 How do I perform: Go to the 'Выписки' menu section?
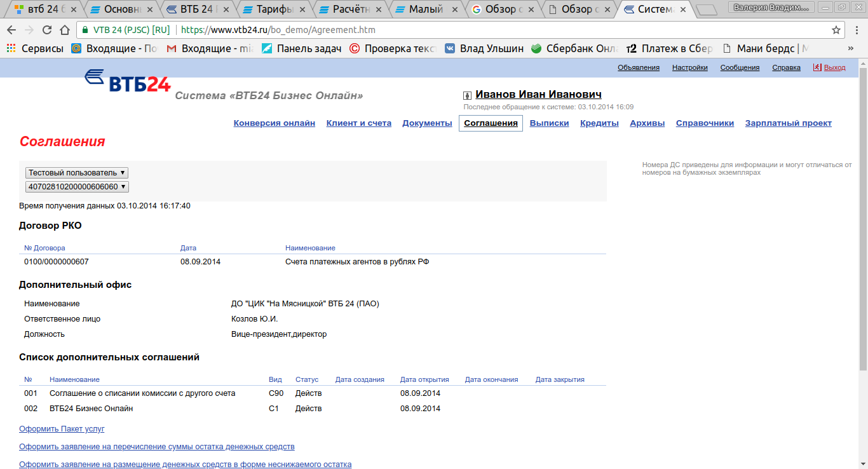[x=549, y=123]
